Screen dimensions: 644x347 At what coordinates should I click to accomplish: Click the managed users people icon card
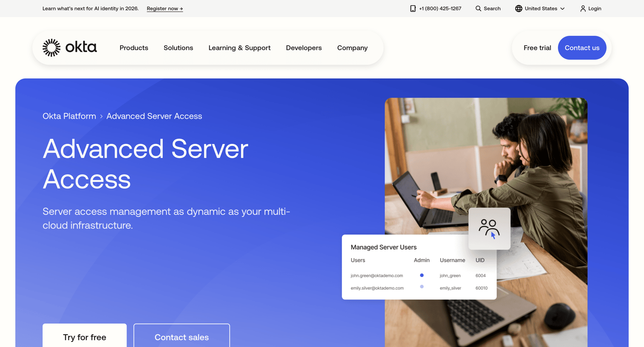[489, 228]
